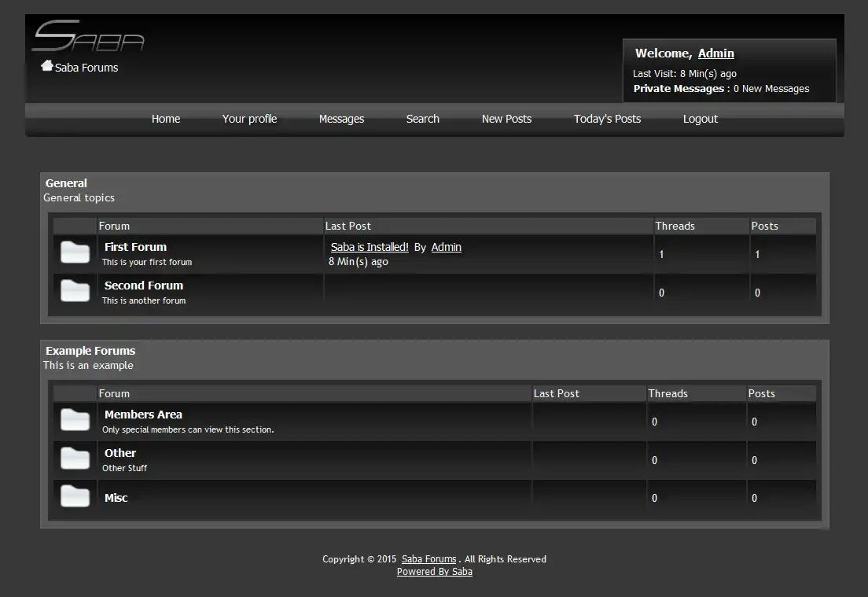Click the Last Post header in General table
The image size is (868, 597).
[348, 226]
